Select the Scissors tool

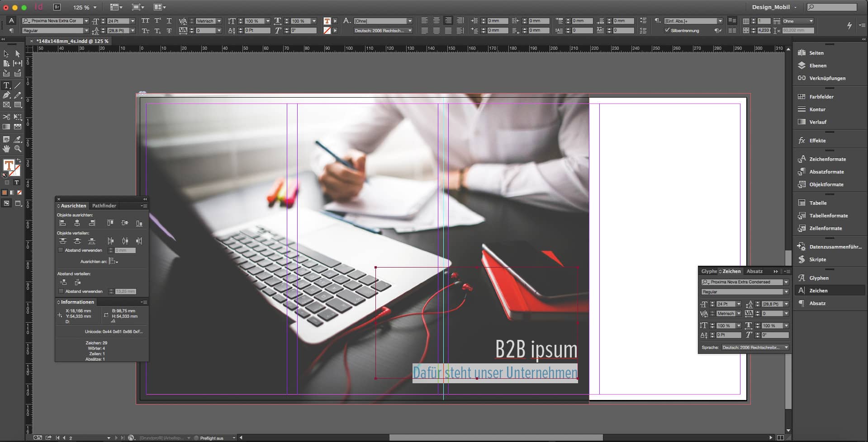6,117
